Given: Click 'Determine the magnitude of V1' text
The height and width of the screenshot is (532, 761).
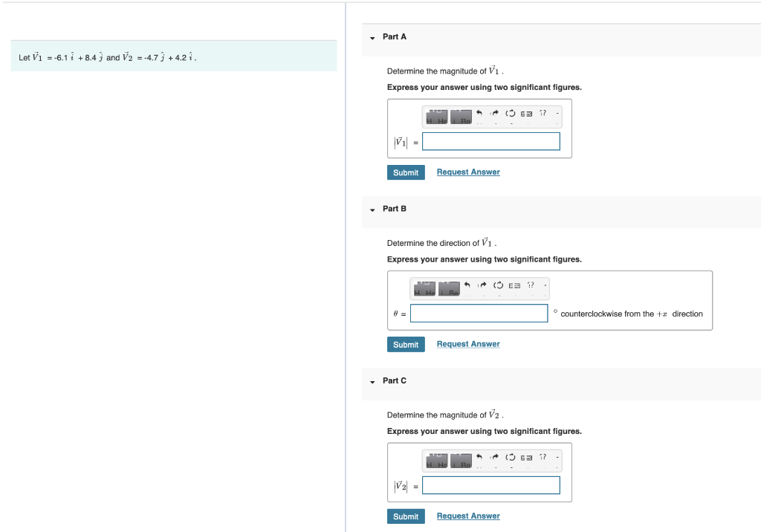Looking at the screenshot, I should (x=445, y=71).
